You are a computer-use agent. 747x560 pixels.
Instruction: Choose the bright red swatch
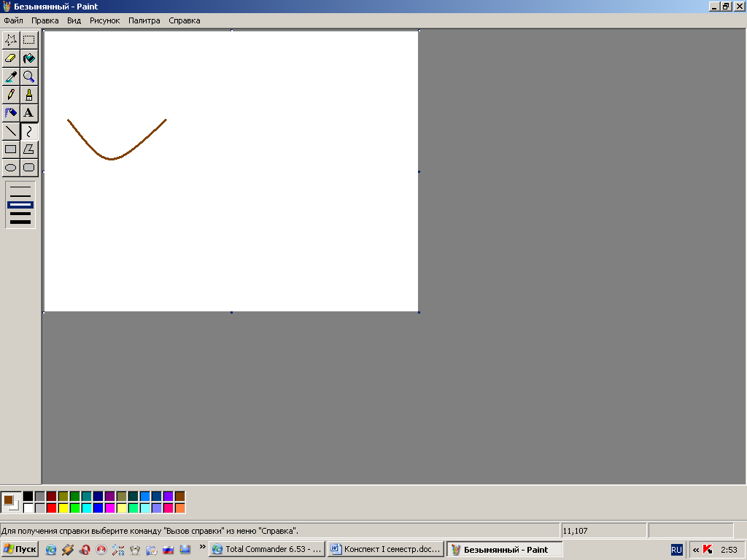point(52,508)
